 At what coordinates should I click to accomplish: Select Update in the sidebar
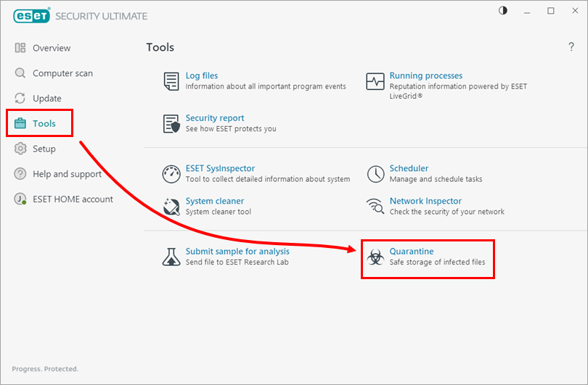46,99
